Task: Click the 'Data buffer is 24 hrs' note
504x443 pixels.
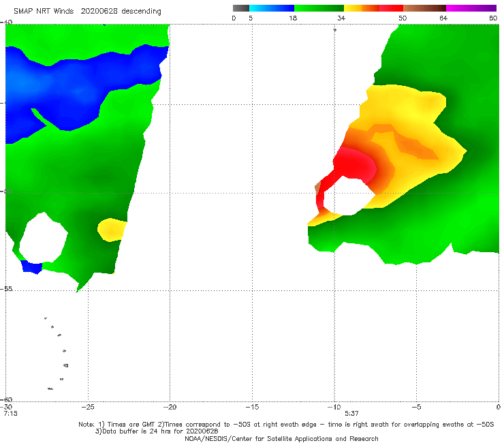Action: (x=157, y=431)
